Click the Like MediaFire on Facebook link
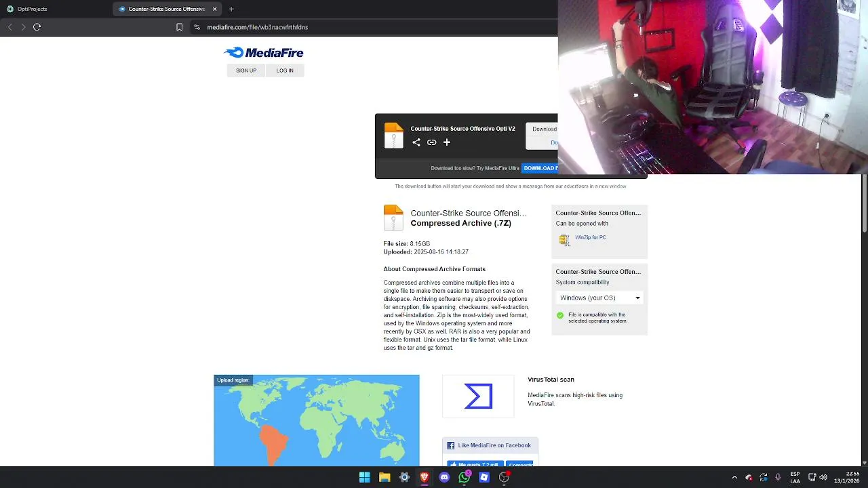This screenshot has width=868, height=488. click(494, 445)
